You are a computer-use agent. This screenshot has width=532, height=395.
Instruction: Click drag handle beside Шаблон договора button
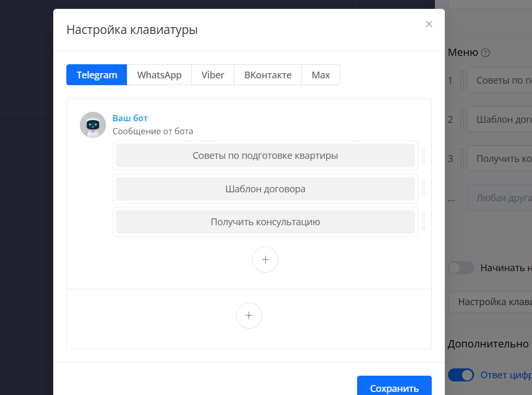tap(424, 189)
